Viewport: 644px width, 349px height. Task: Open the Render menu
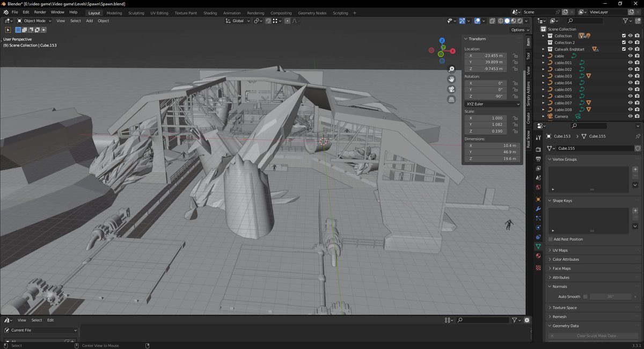click(40, 12)
